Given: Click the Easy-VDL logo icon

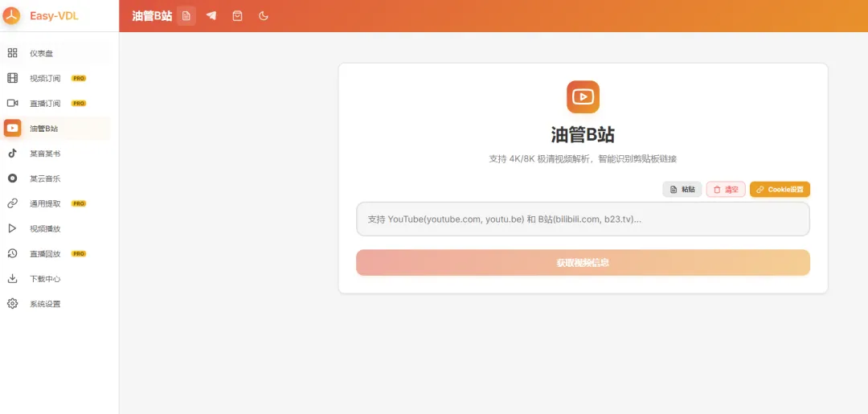Looking at the screenshot, I should tap(11, 16).
